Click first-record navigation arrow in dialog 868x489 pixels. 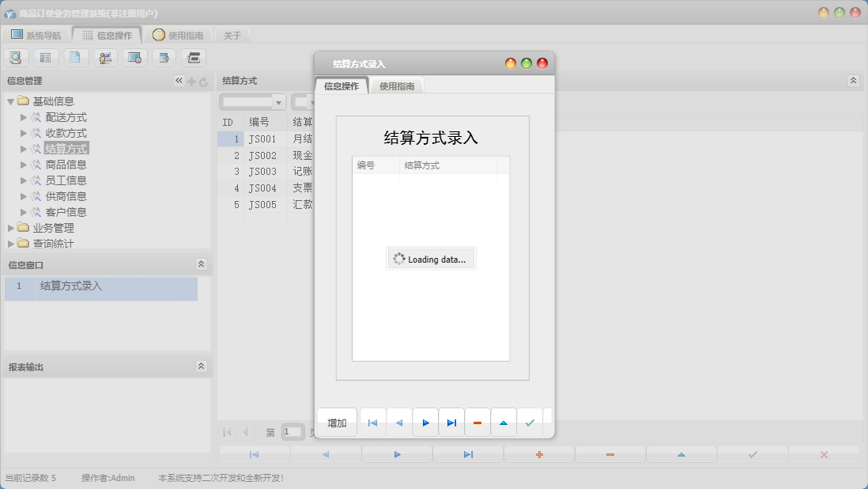pyautogui.click(x=372, y=422)
